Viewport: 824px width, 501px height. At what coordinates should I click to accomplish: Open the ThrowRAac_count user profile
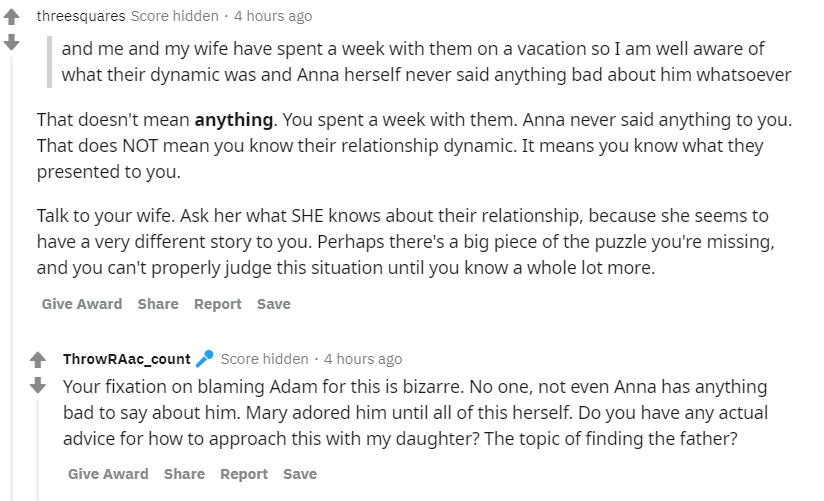(x=127, y=359)
